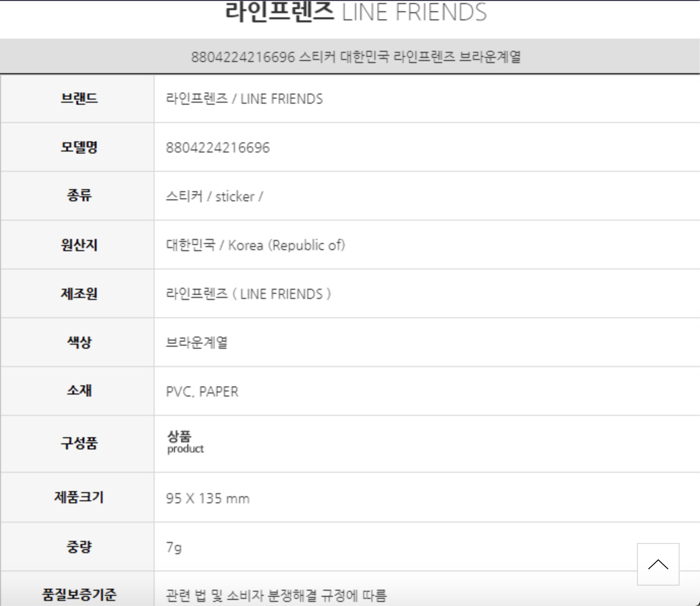Click the scroll-to-top arrow button
700x606 pixels.
(658, 564)
